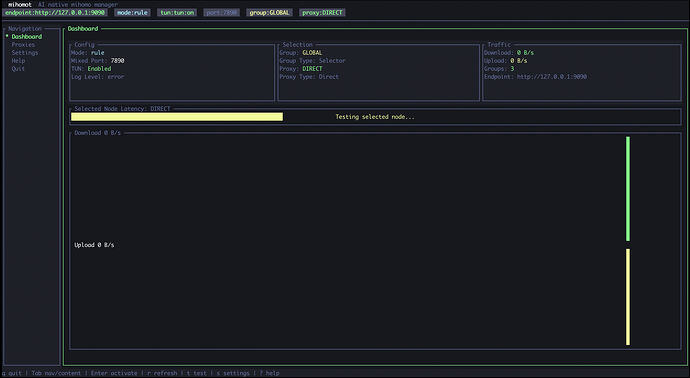Click the group:GLOBAL status chip
This screenshot has width=690, height=378.
pos(269,12)
